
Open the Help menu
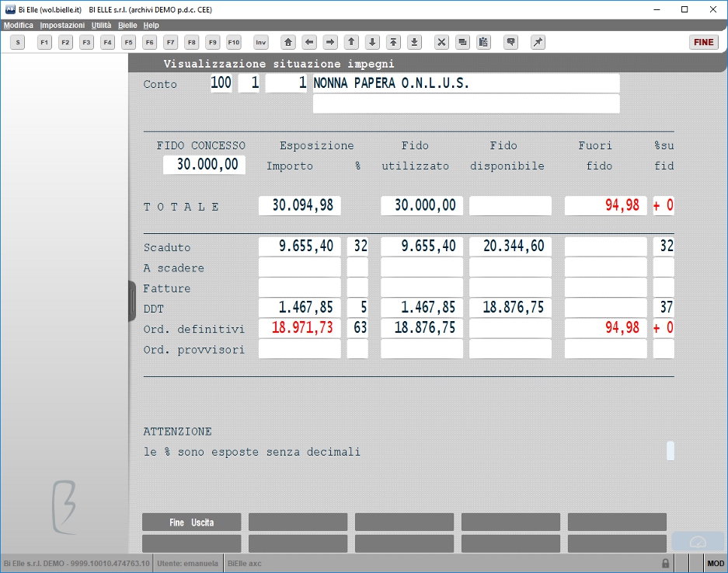tap(151, 25)
